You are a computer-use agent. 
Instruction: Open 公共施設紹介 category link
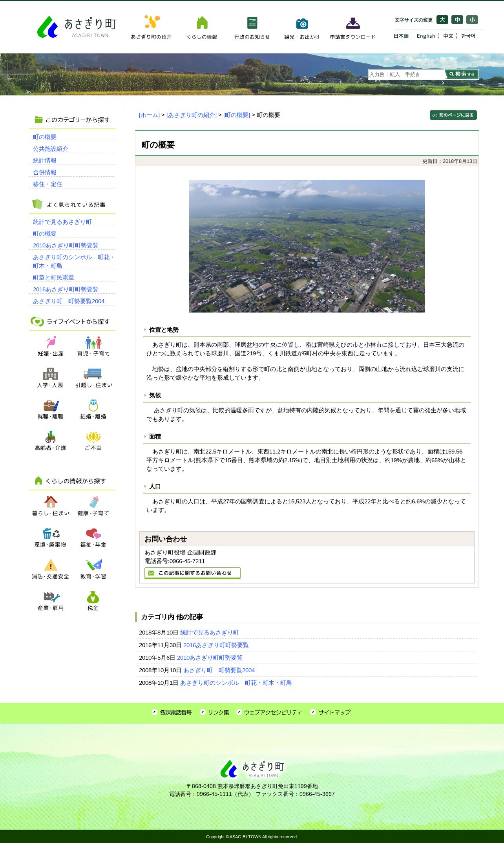[51, 149]
